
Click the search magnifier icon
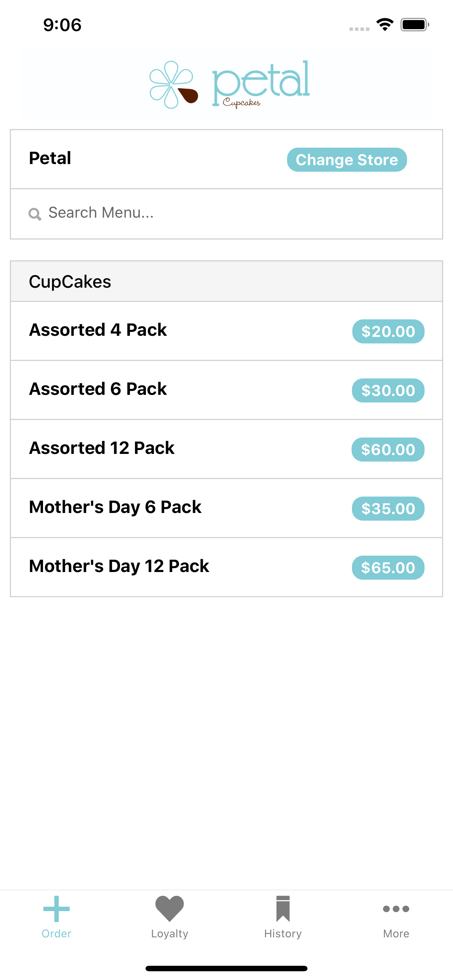(x=35, y=214)
